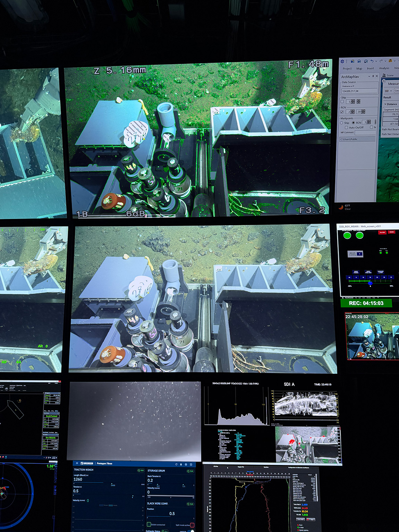Open the View ribbon tab
The image size is (399, 532).
(x=397, y=68)
